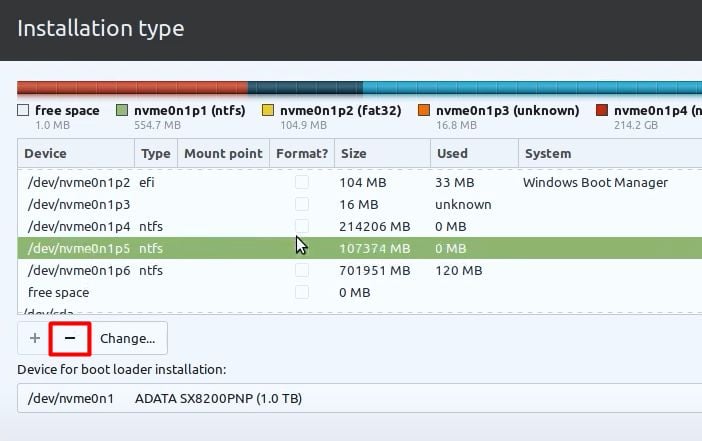The height and width of the screenshot is (441, 702).
Task: Toggle format checkbox for nvme0n1p6
Action: click(301, 270)
